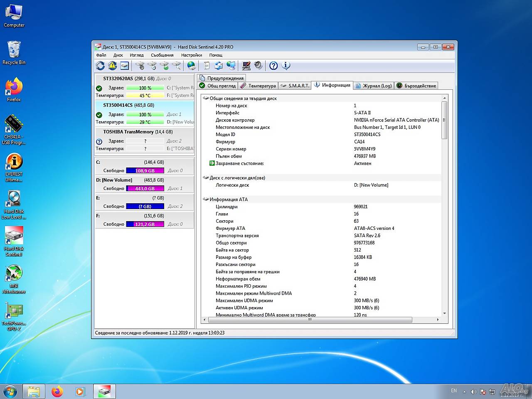
Task: Show hidden tray icons arrow
Action: (464, 392)
